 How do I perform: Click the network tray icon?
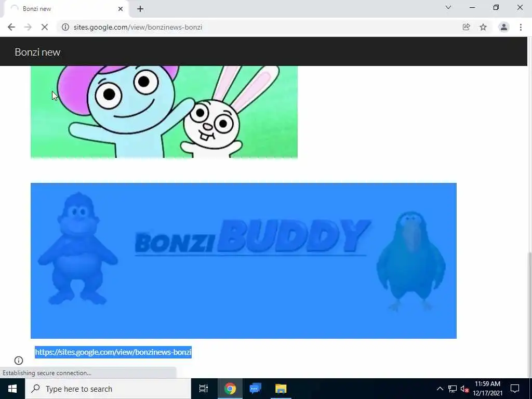point(453,389)
